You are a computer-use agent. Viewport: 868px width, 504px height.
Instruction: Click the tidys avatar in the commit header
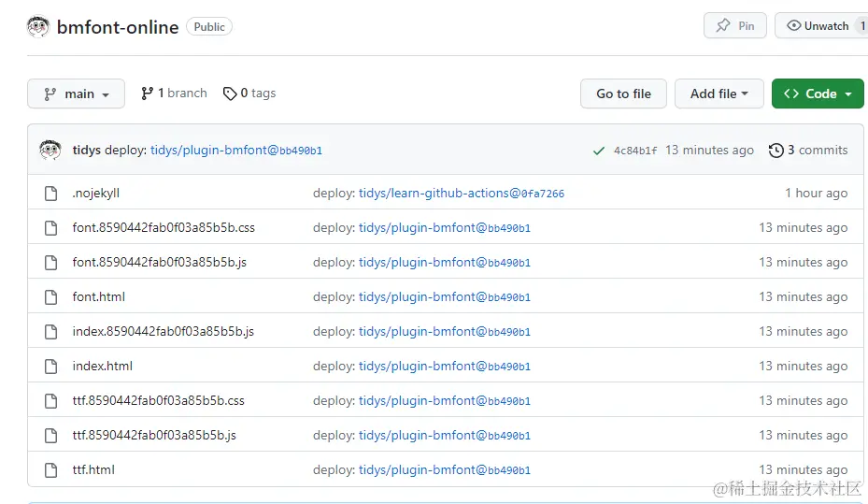click(50, 150)
